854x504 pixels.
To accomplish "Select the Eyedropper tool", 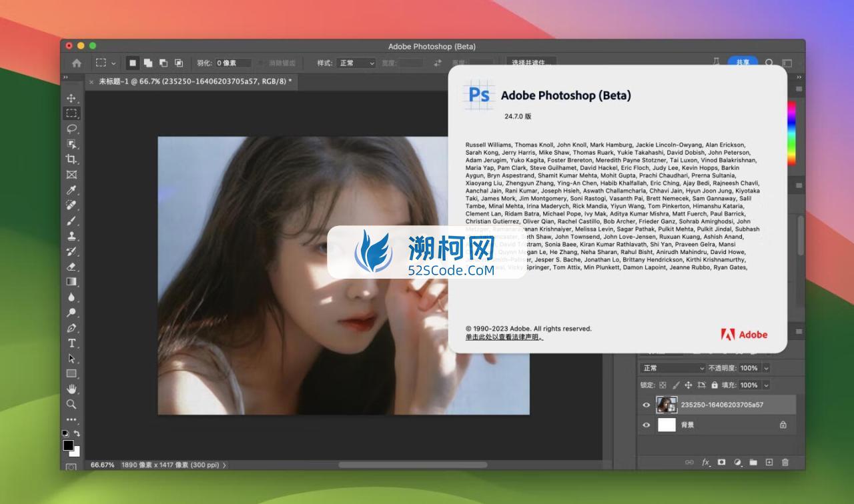I will tap(71, 190).
